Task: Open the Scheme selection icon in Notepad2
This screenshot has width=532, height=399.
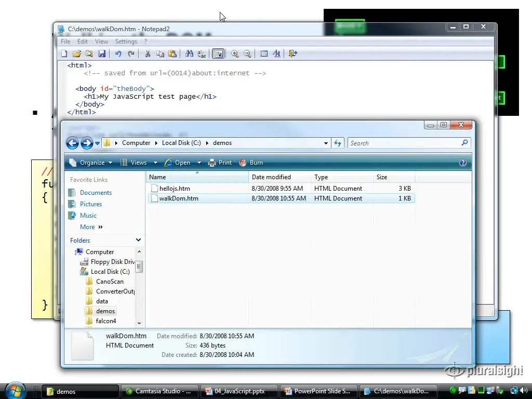Action: click(x=264, y=54)
